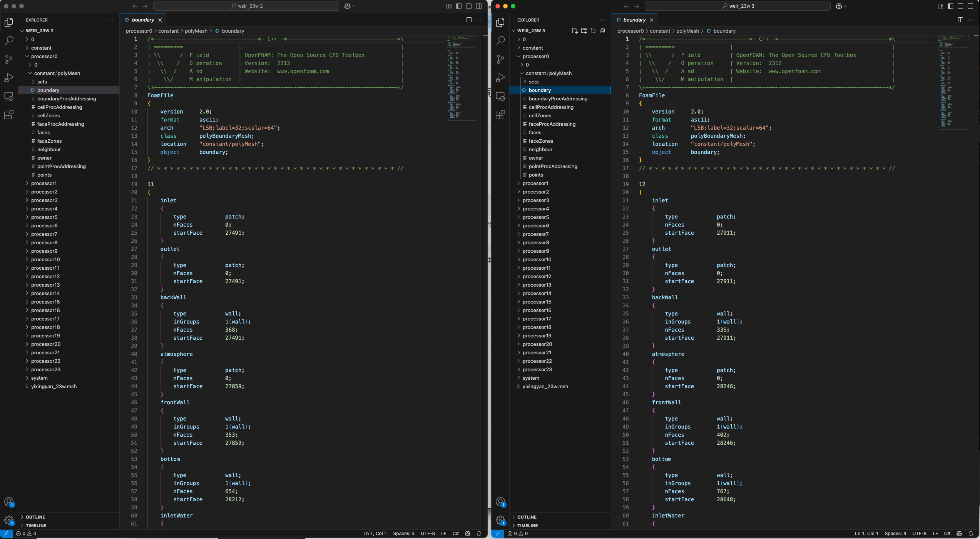980x539 pixels.
Task: Click New File icon in WEIR_23W 3 explorer
Action: (574, 31)
